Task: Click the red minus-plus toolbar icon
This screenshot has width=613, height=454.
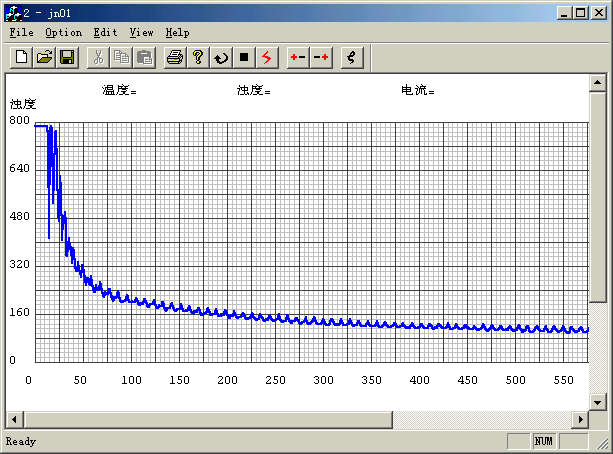Action: click(x=321, y=57)
